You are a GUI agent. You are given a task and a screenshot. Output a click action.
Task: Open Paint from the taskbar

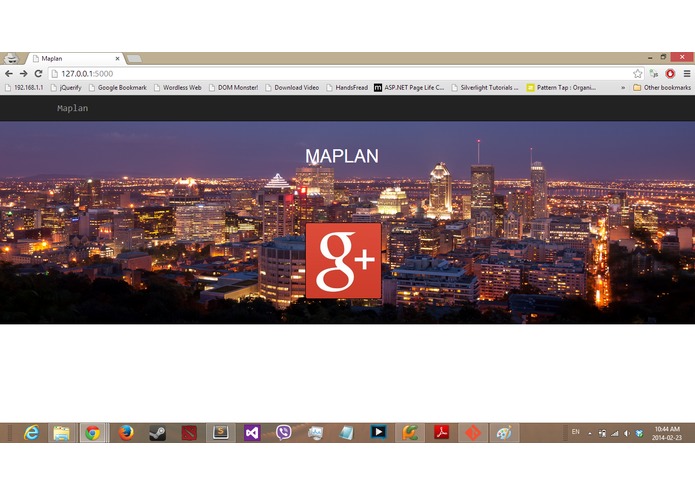(504, 432)
